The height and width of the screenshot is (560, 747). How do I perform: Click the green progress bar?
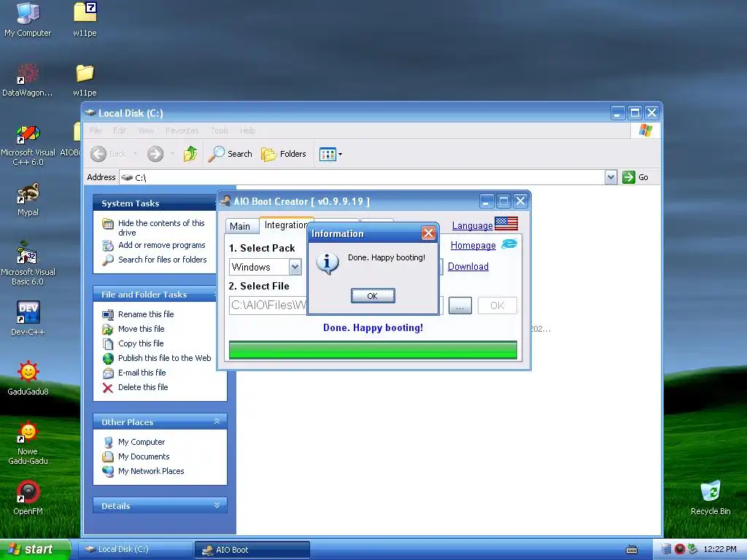(373, 350)
